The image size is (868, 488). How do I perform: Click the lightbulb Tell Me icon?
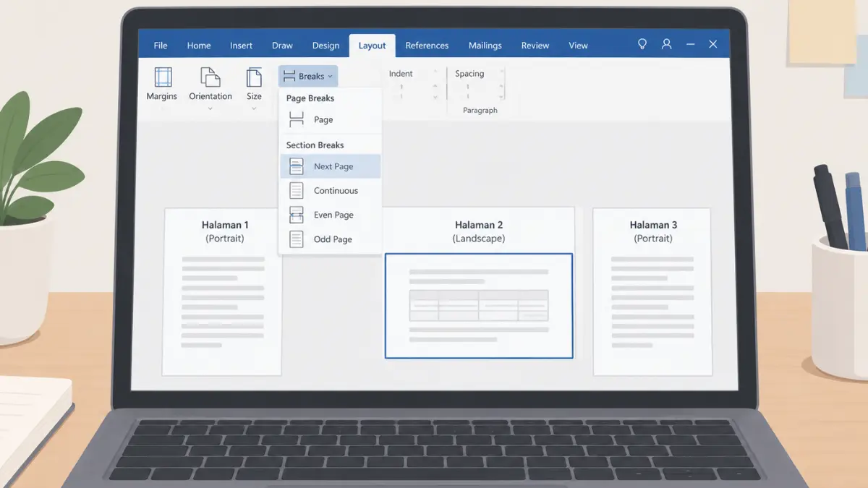tap(642, 44)
